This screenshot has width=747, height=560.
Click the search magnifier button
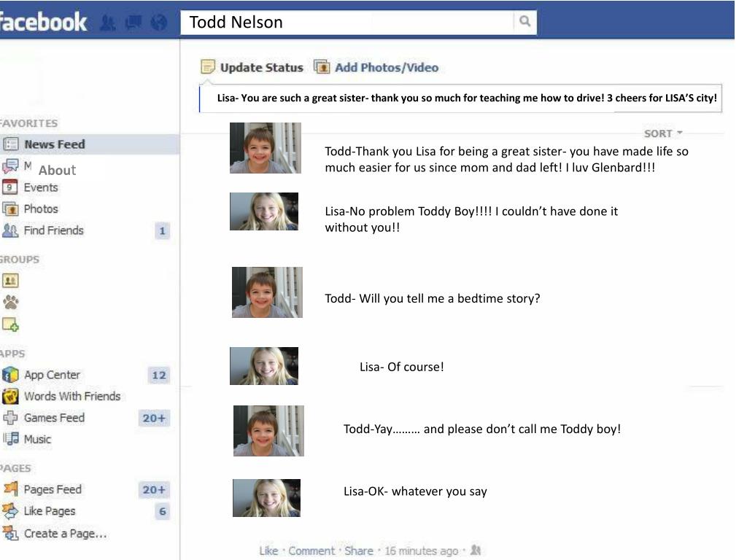click(525, 21)
